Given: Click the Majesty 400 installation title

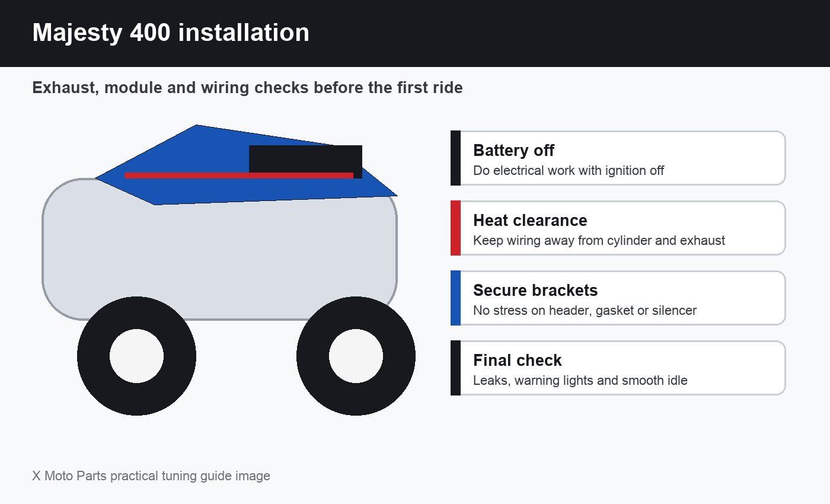Looking at the screenshot, I should tap(171, 33).
